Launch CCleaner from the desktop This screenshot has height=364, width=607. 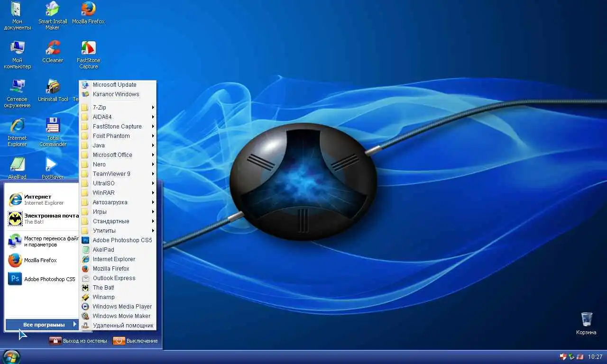coord(53,52)
